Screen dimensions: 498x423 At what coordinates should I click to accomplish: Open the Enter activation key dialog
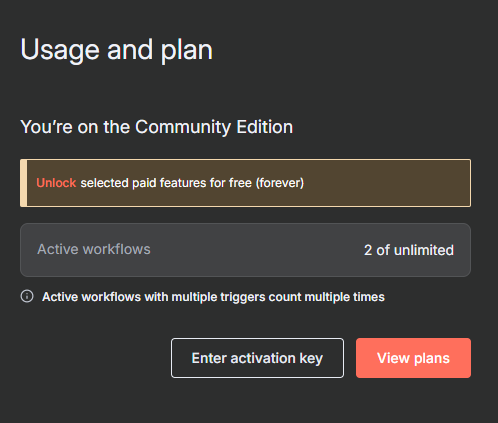pos(257,358)
